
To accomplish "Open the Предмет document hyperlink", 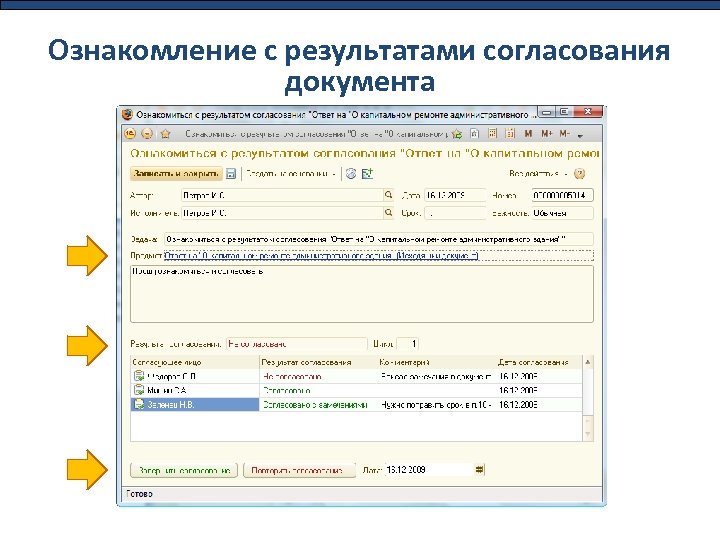I will [321, 255].
